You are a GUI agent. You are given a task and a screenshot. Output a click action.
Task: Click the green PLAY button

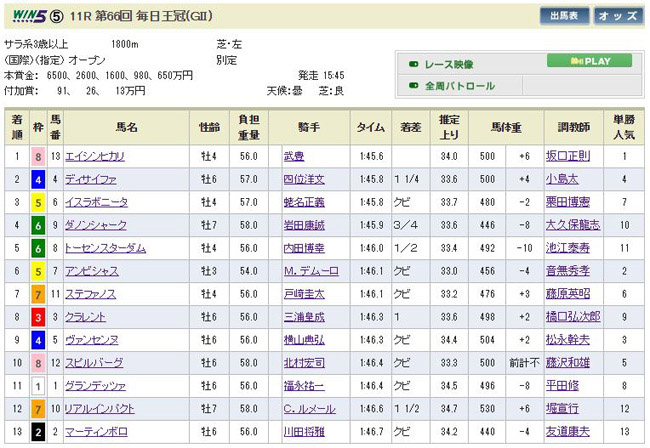589,61
